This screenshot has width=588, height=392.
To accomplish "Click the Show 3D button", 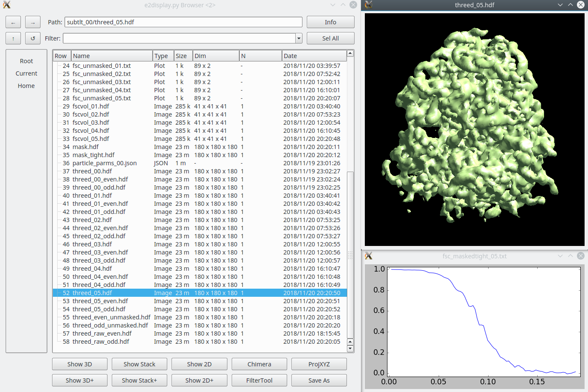I will click(80, 364).
